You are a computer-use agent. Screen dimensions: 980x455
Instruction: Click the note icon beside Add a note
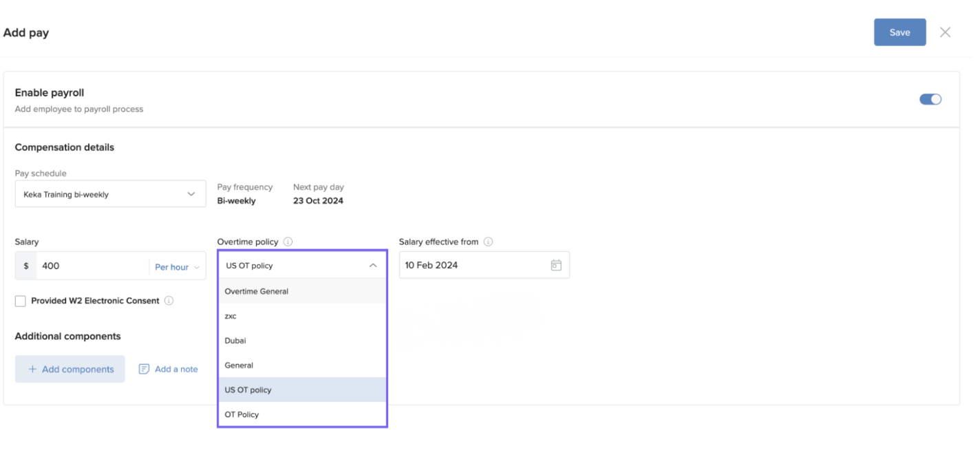coord(144,369)
